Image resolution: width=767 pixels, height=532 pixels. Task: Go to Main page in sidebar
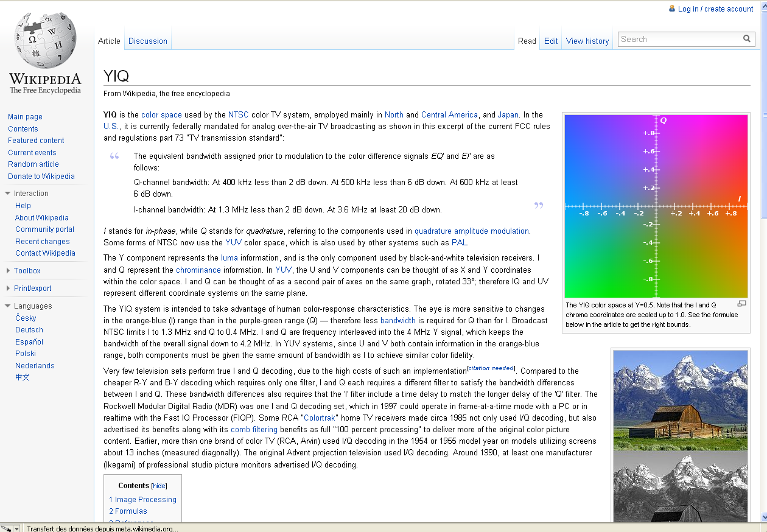coord(25,117)
